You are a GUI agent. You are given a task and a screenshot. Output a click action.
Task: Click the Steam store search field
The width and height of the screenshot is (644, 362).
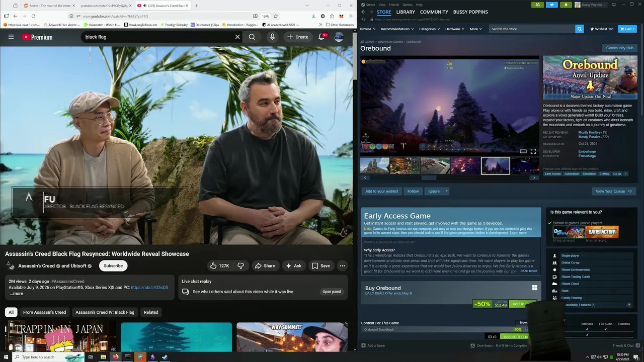coord(532,29)
